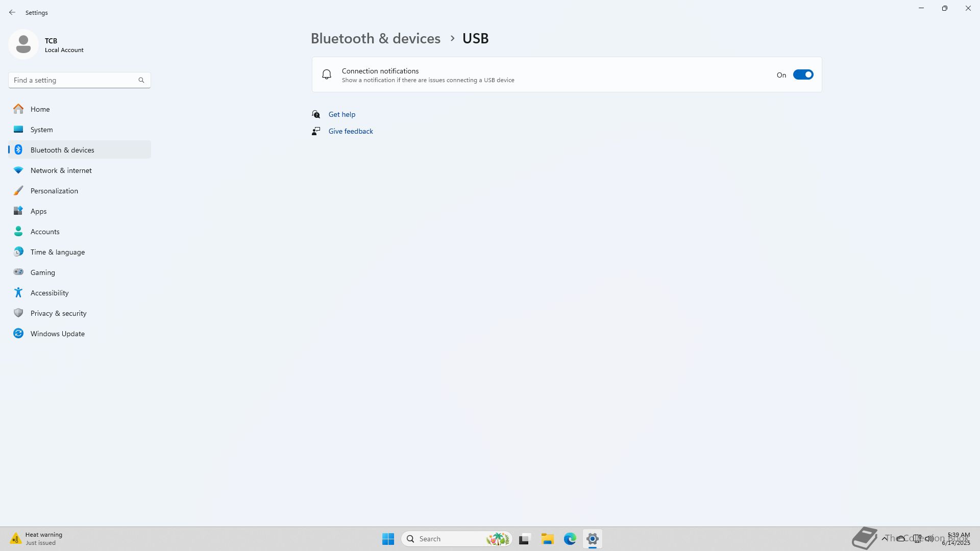This screenshot has width=980, height=551.
Task: Click the Get help link
Action: tap(341, 114)
